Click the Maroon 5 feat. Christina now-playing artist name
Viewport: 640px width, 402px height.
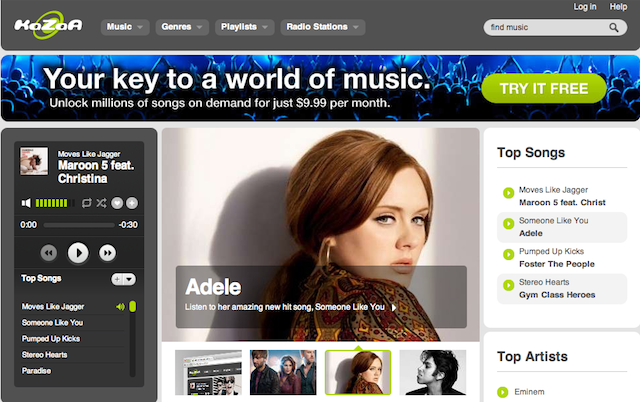(96, 172)
